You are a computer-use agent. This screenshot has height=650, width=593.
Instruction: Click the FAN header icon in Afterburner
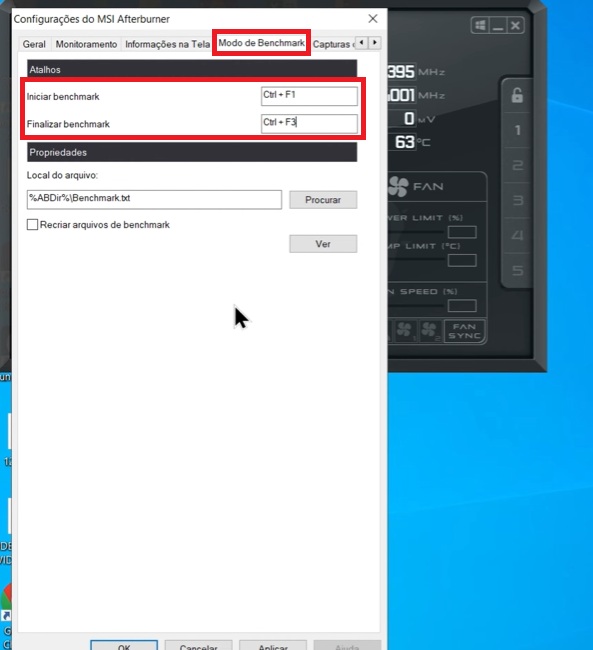click(399, 187)
